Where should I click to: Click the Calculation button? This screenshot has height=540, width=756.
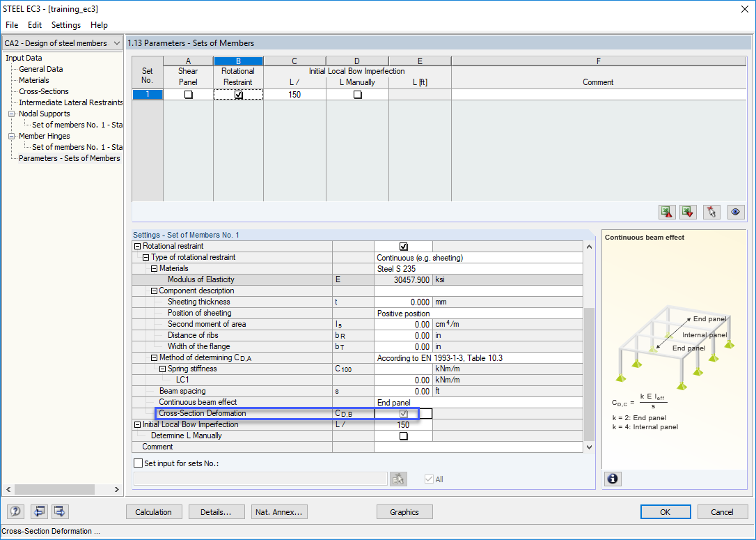(153, 512)
